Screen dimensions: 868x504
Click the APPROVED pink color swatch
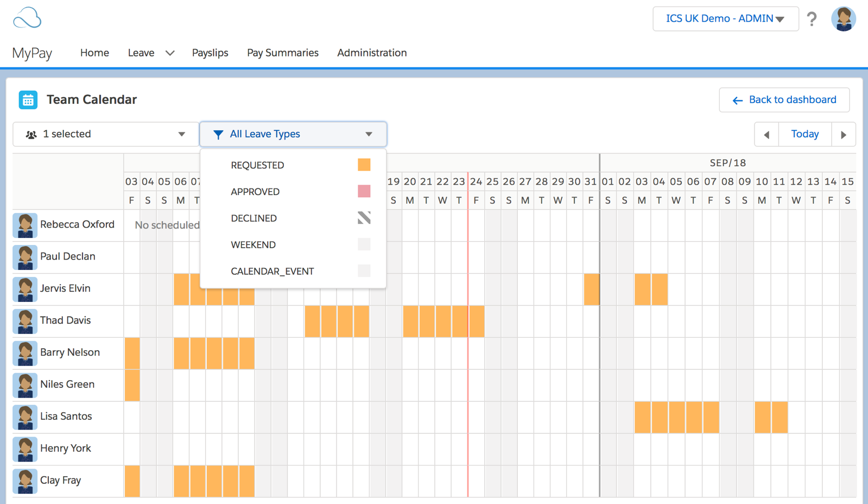364,191
